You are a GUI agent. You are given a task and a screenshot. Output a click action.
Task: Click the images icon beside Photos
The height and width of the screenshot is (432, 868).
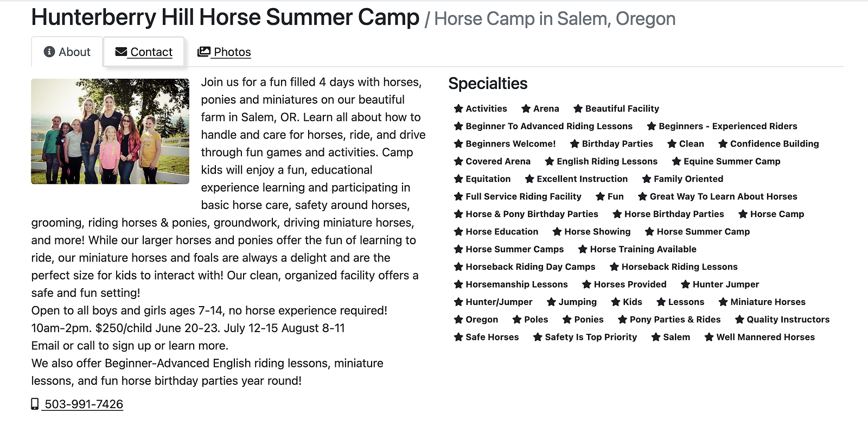(x=204, y=52)
